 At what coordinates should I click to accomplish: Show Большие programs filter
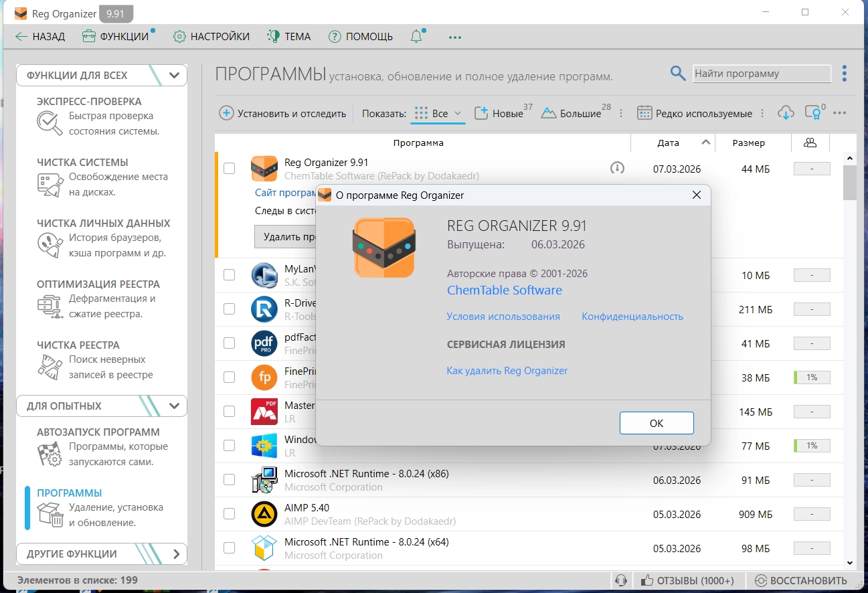point(573,113)
